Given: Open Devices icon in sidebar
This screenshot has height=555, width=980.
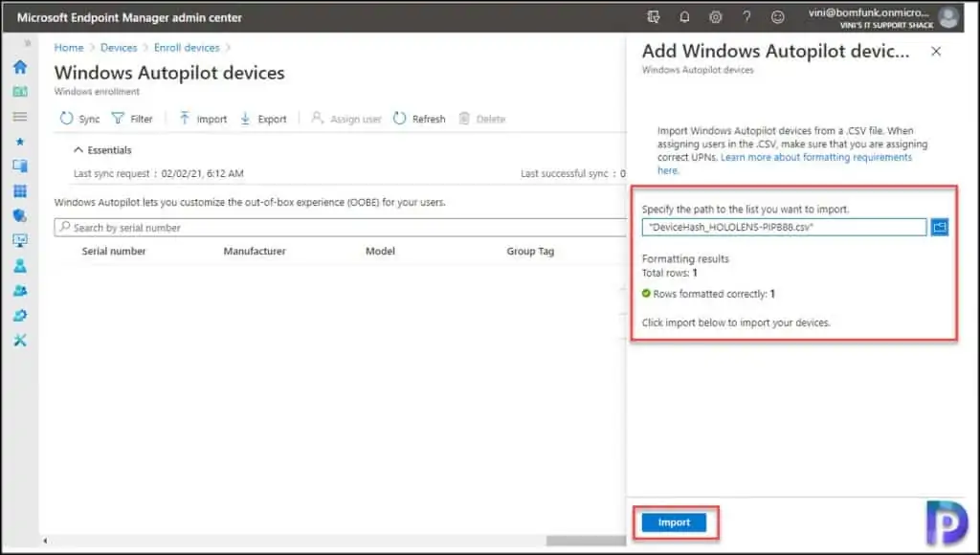Looking at the screenshot, I should pos(20,166).
